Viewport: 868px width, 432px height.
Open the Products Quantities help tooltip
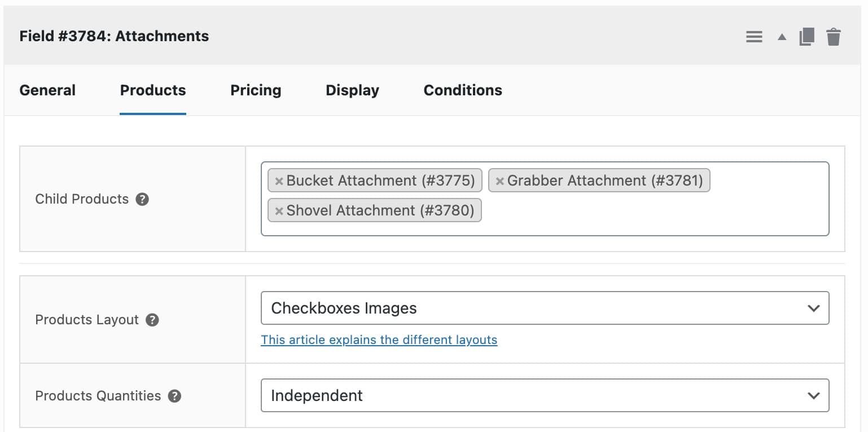pyautogui.click(x=175, y=396)
